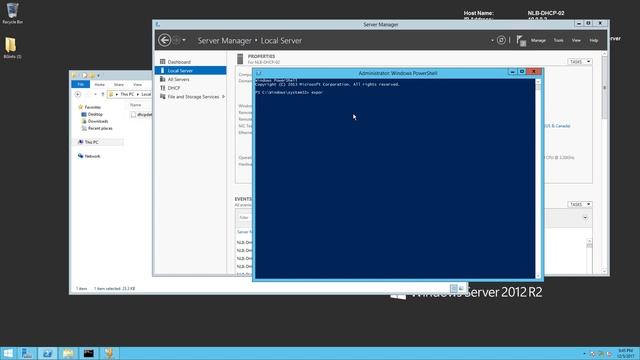Viewport: 640px width, 360px height.
Task: Click This PC in the address bar
Action: point(127,94)
